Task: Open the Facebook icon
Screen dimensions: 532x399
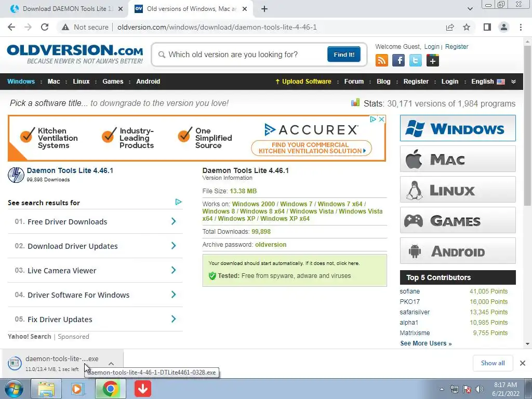Action: pyautogui.click(x=398, y=60)
